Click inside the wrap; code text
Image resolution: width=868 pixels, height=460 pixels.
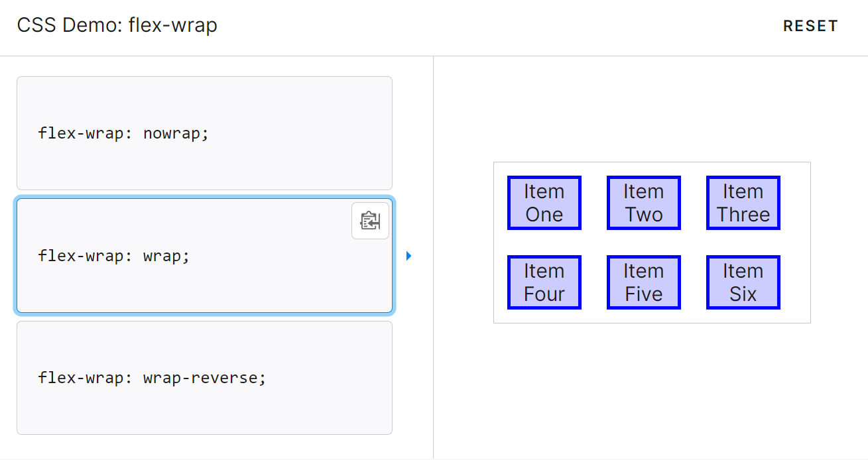[114, 255]
